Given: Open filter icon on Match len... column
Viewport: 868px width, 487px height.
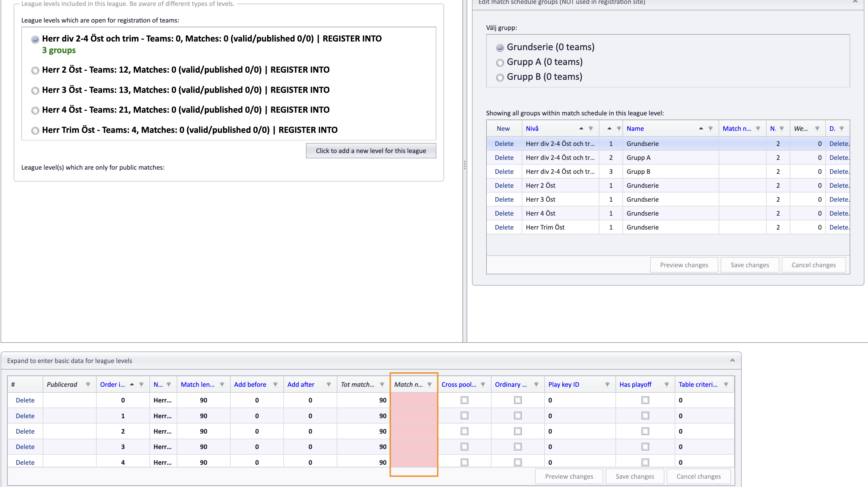Looking at the screenshot, I should click(x=222, y=385).
